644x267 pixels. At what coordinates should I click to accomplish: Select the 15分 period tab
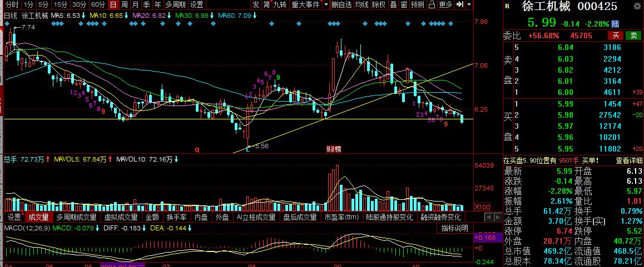(61, 5)
